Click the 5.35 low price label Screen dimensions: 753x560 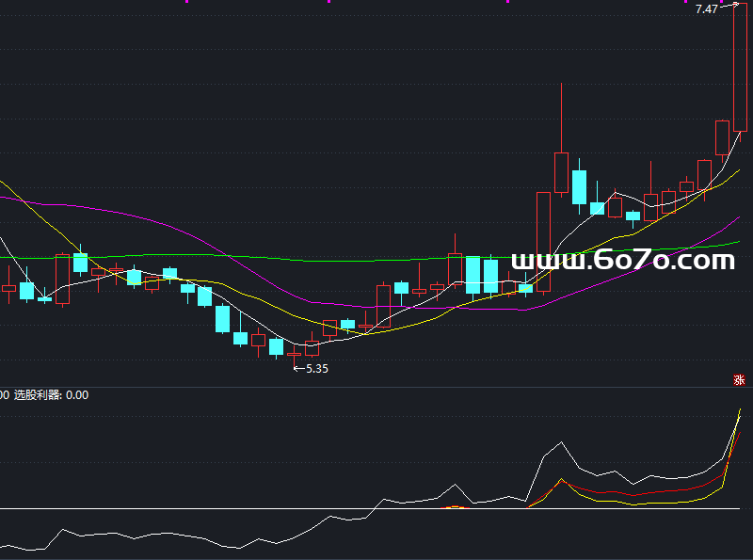pos(317,369)
